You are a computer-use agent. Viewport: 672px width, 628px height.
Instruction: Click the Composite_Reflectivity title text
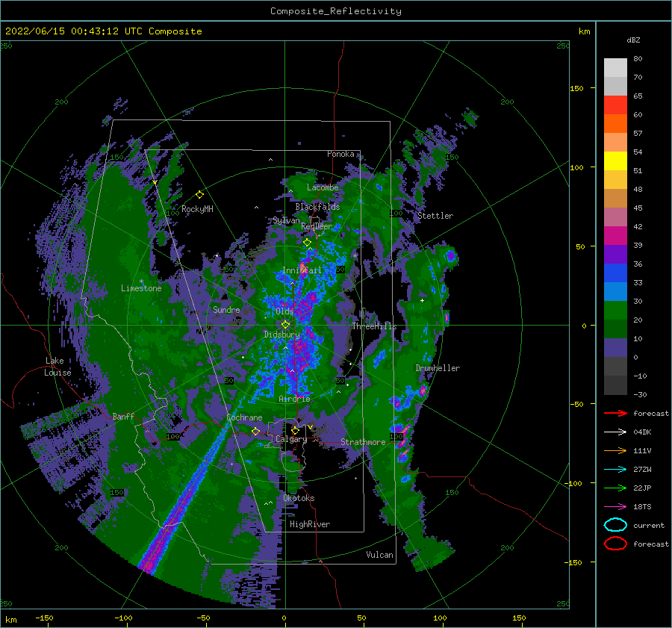pos(336,10)
